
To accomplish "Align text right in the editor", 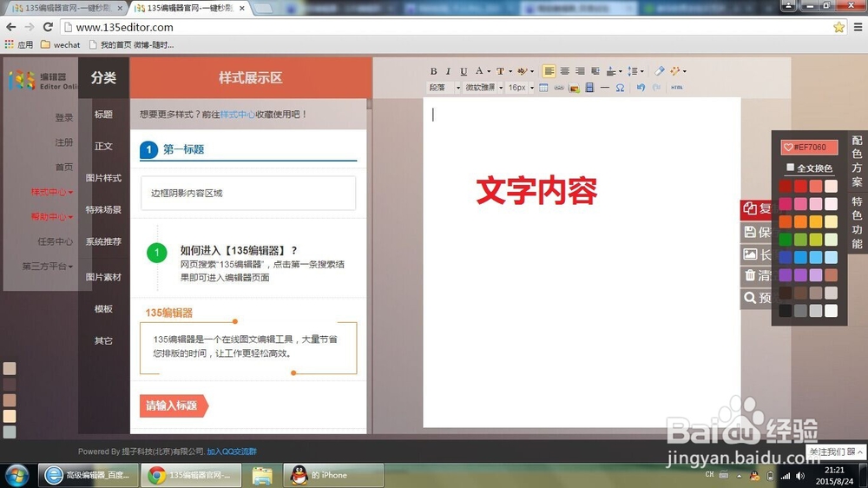I will (x=580, y=71).
